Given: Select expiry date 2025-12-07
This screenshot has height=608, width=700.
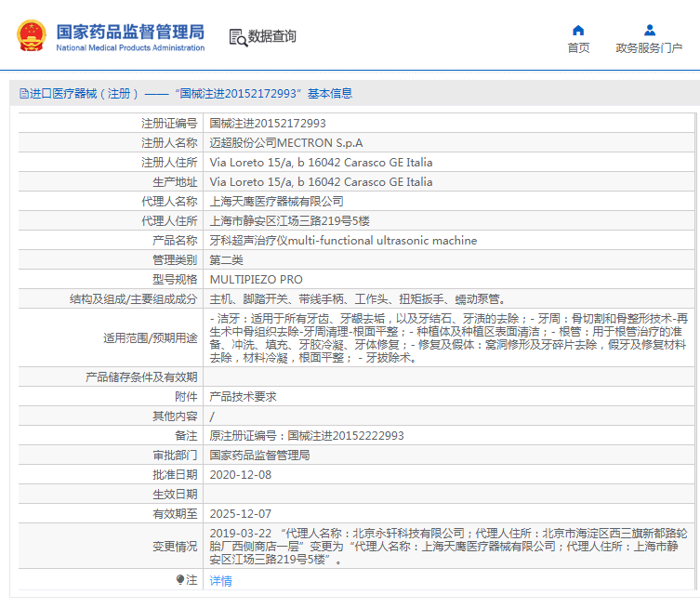Looking at the screenshot, I should click(x=241, y=514).
